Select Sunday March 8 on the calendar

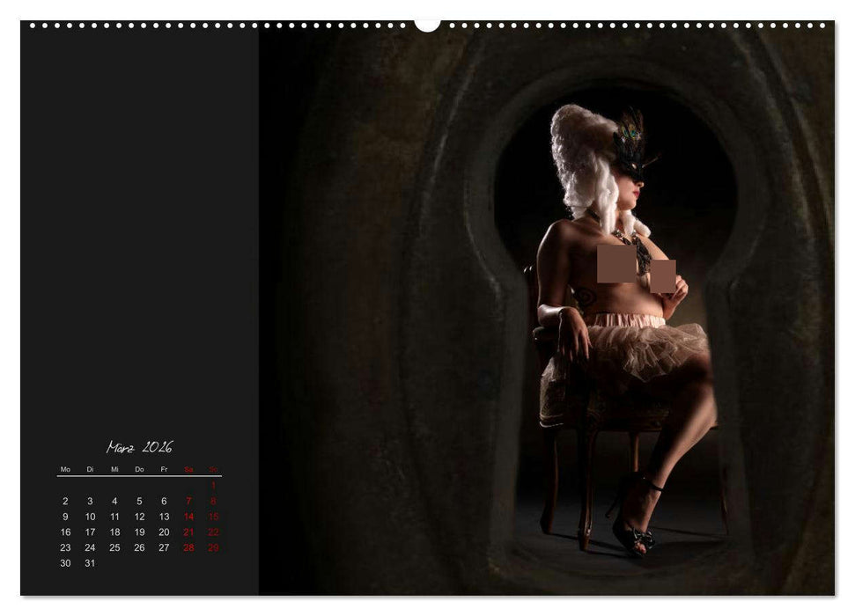point(213,501)
